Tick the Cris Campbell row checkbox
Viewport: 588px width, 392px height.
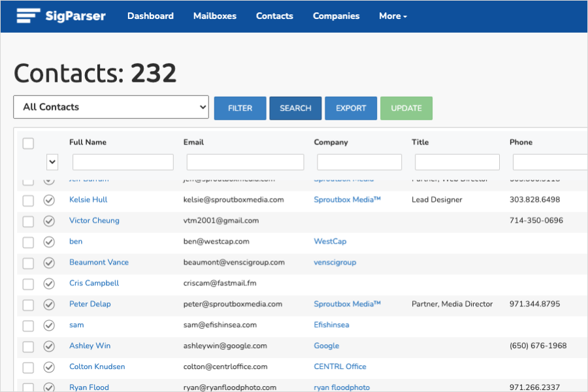[28, 284]
